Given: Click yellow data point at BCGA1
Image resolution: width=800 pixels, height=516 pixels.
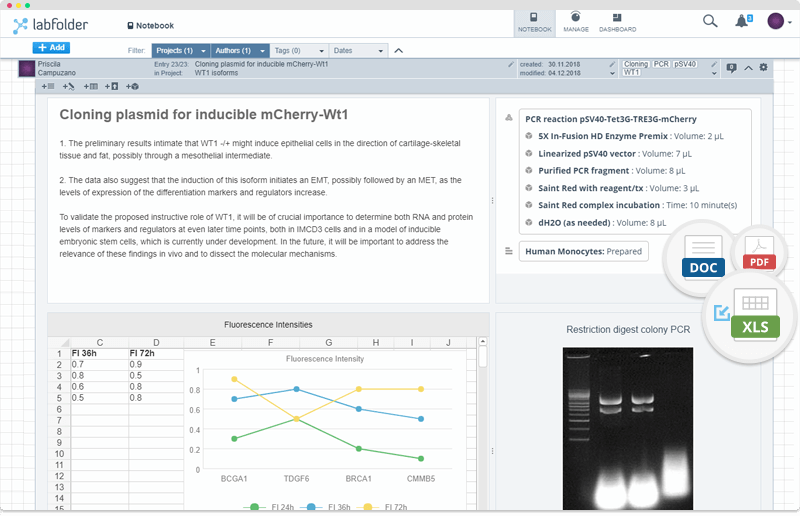Looking at the screenshot, I should (234, 379).
